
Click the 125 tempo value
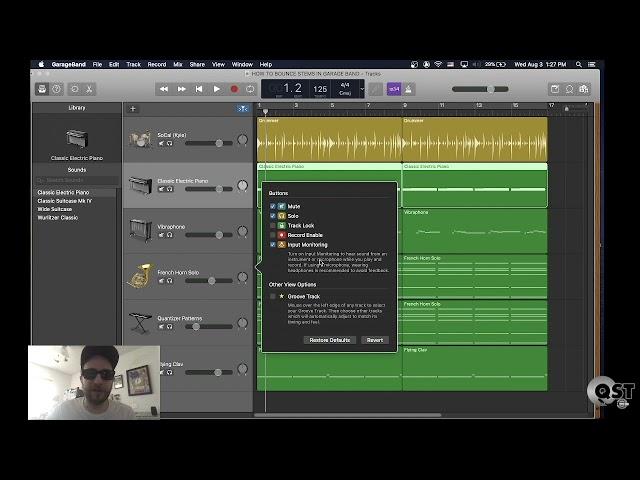(x=320, y=89)
